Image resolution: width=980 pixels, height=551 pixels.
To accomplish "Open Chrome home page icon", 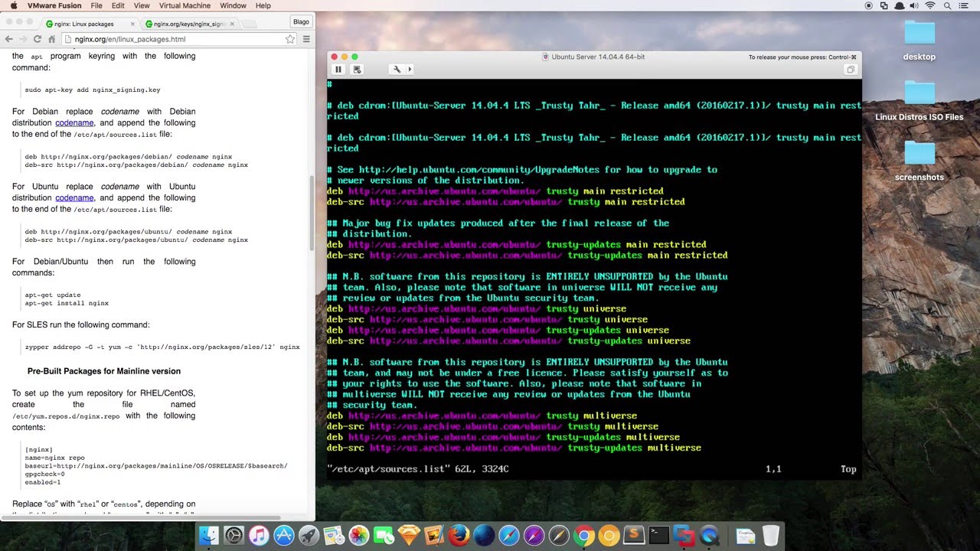I will coord(52,39).
